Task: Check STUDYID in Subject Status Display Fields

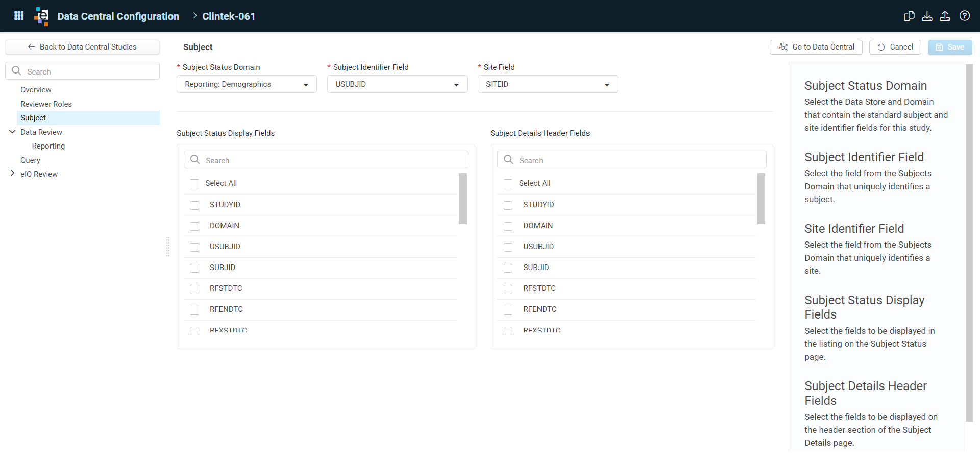Action: pyautogui.click(x=194, y=205)
